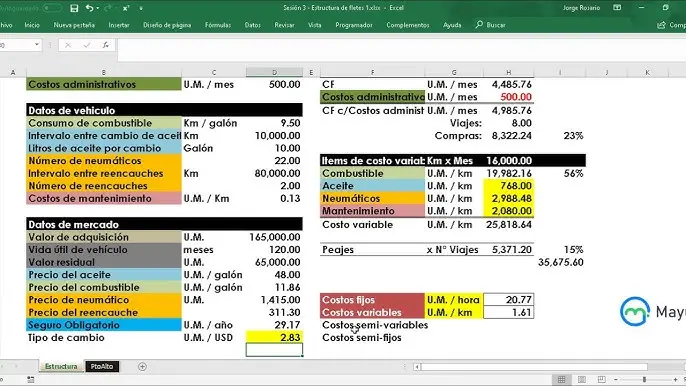
Task: Open the Complementos tab
Action: tap(408, 25)
